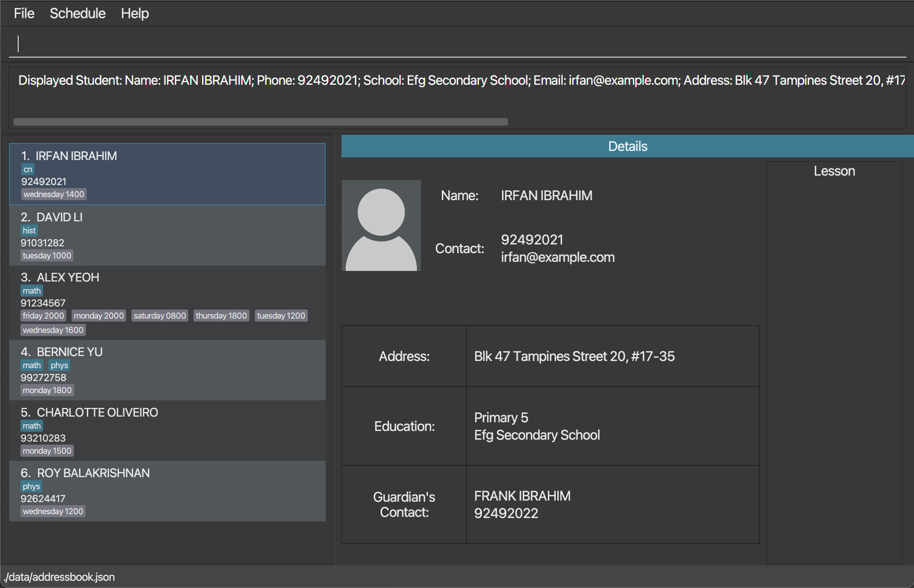Open the Help menu
914x588 pixels.
pos(135,13)
